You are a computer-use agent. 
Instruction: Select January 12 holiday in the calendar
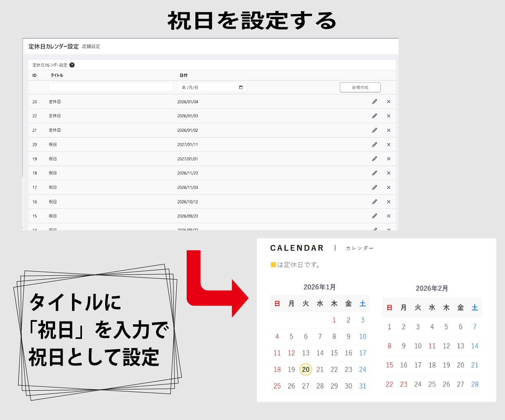(x=291, y=353)
